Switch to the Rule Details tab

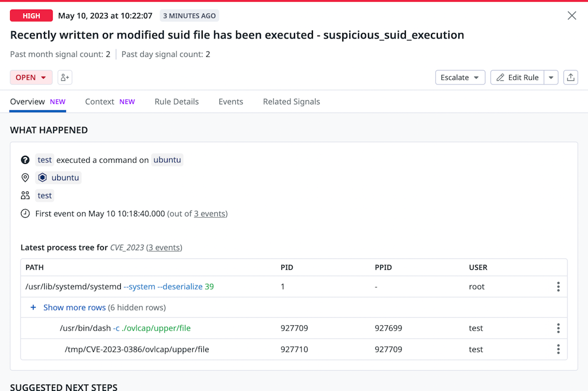(176, 102)
